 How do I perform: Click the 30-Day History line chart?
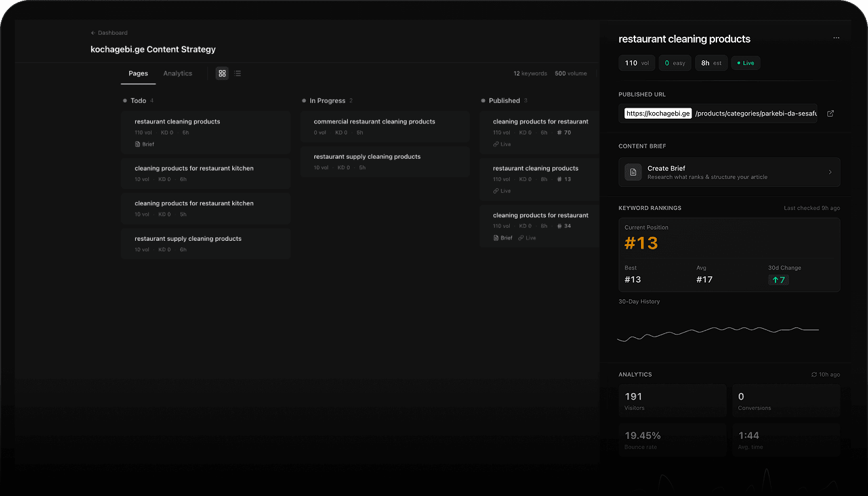pos(718,331)
